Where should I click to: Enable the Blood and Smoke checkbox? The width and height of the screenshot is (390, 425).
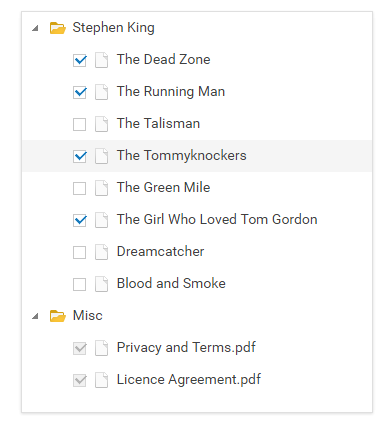[80, 284]
